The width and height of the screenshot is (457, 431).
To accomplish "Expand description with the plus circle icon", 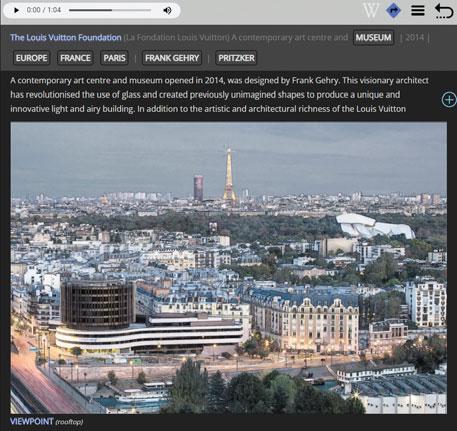I will [449, 99].
